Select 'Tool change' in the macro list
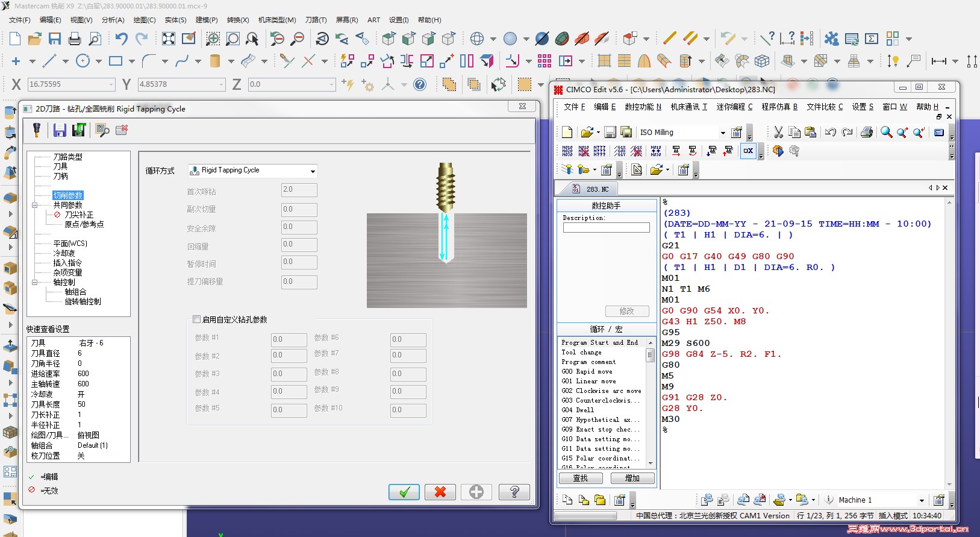980x537 pixels. click(581, 352)
